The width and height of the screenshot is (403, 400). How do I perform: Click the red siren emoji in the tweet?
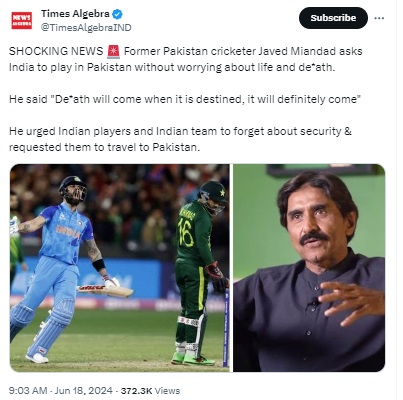point(114,51)
